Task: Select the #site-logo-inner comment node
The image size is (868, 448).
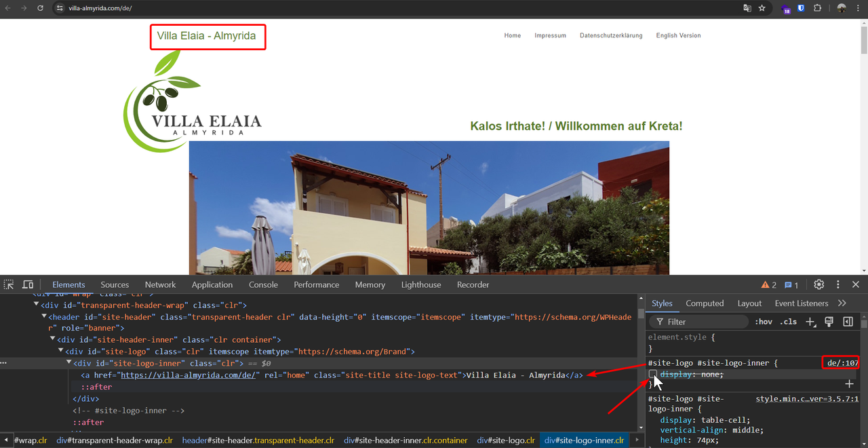Action: click(128, 411)
